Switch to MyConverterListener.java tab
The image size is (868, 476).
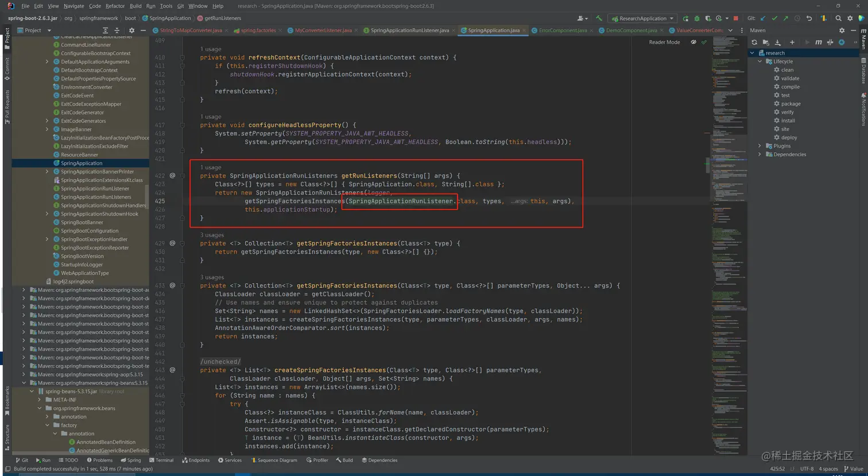tap(323, 30)
